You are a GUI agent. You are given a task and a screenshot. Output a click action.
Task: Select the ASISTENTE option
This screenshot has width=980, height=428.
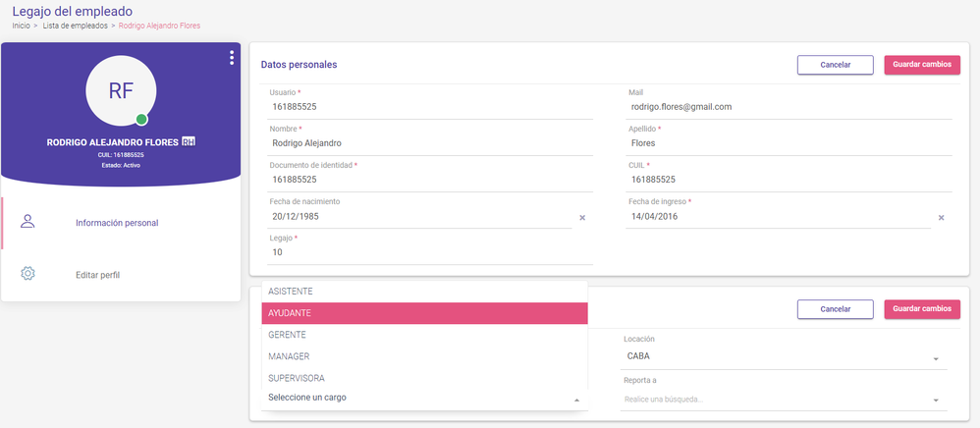pyautogui.click(x=424, y=292)
